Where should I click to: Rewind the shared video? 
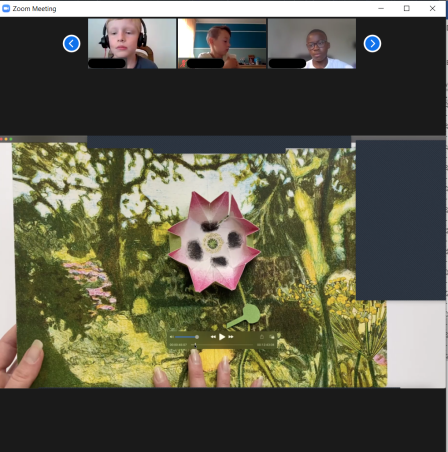(x=213, y=337)
